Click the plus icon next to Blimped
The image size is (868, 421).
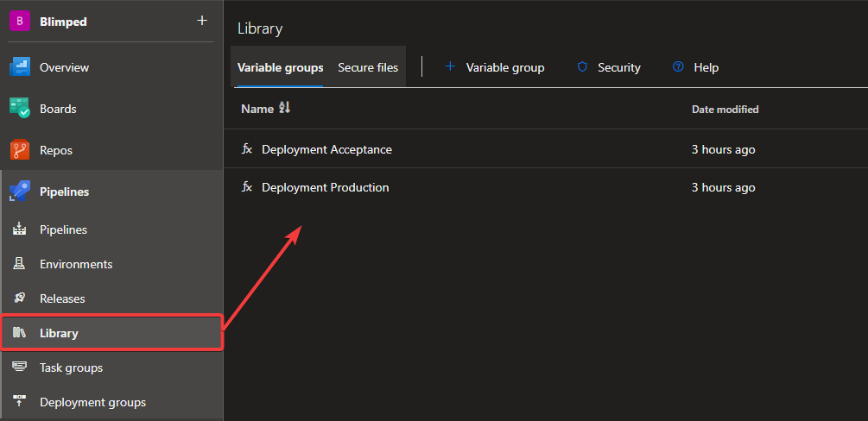tap(202, 21)
